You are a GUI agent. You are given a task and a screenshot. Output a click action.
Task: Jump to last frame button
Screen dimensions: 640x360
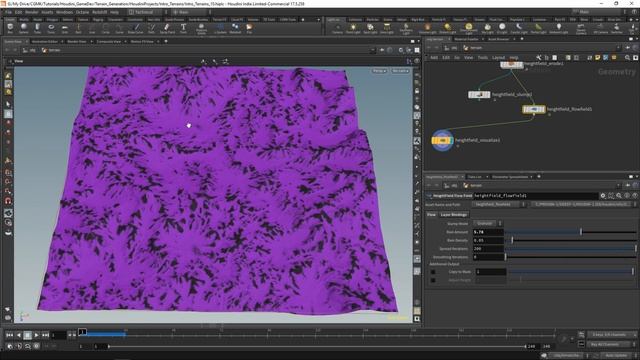point(45,335)
